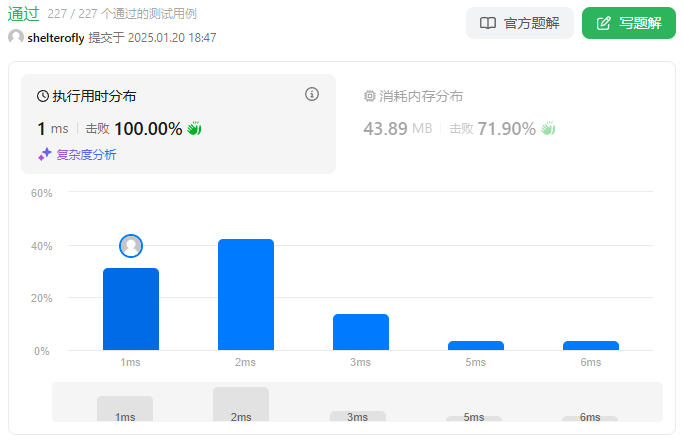The height and width of the screenshot is (441, 684).
Task: Click the 100.00% beat percentage
Action: (148, 129)
